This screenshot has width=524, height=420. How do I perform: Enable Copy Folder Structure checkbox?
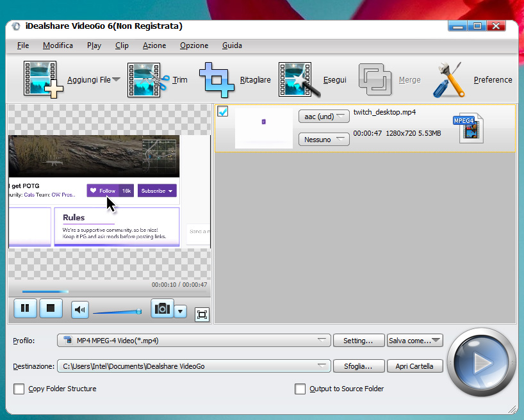click(x=19, y=389)
